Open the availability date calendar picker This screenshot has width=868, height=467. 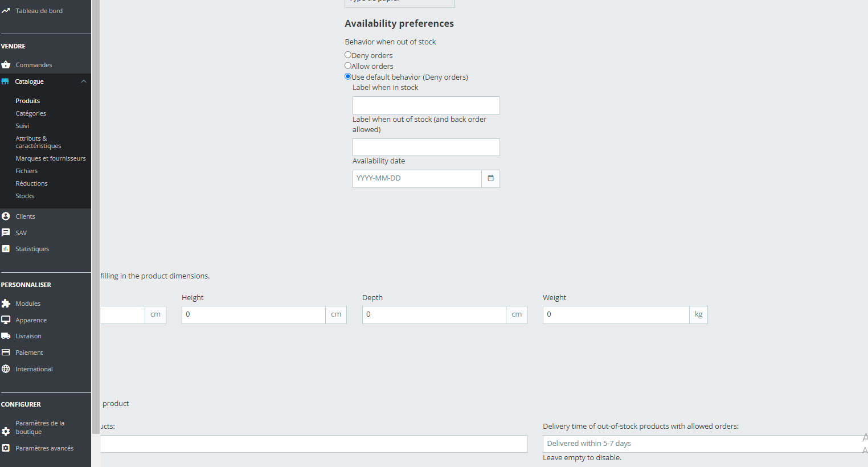(490, 179)
